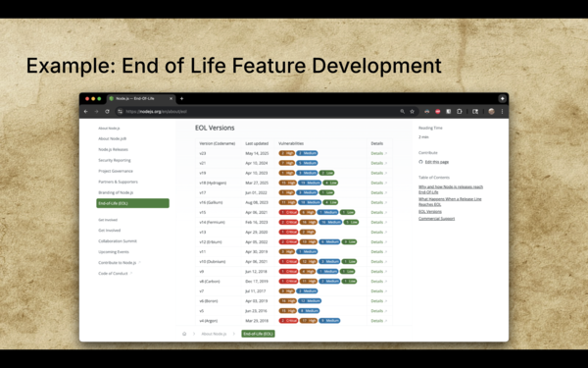Open Details for v18 (Hydrogen) row

(378, 183)
